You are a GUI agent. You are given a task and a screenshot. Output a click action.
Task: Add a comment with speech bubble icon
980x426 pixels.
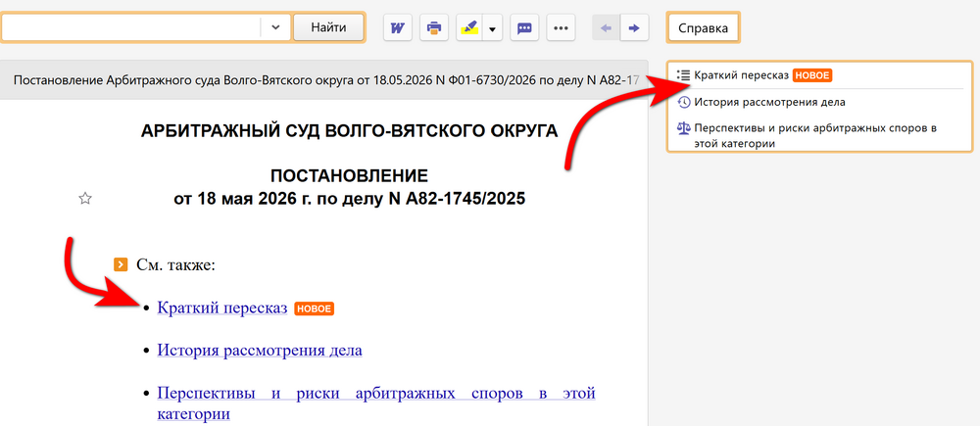[x=525, y=27]
